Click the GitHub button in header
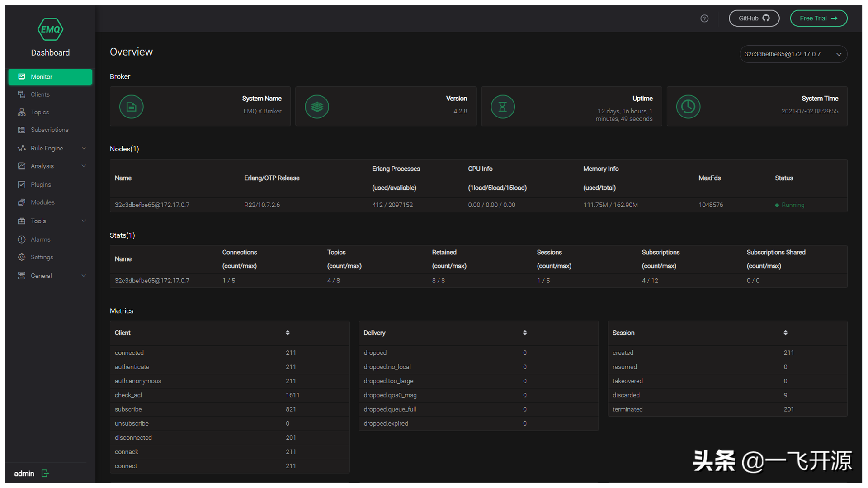This screenshot has width=868, height=488. point(753,19)
